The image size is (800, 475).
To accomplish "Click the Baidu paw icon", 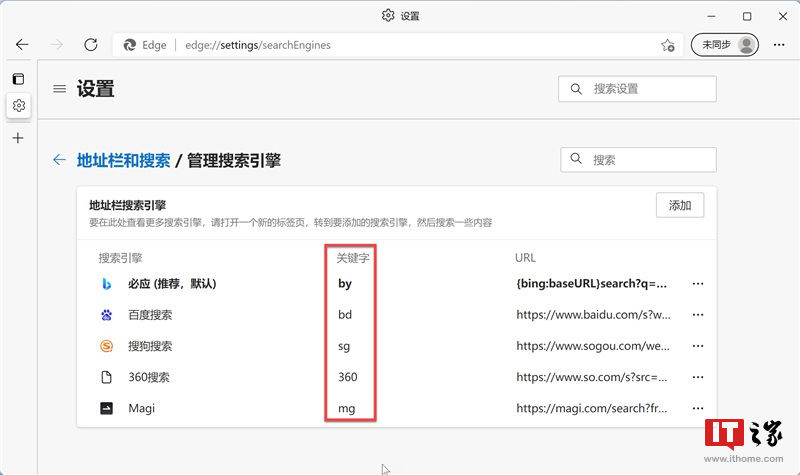I will [x=106, y=315].
